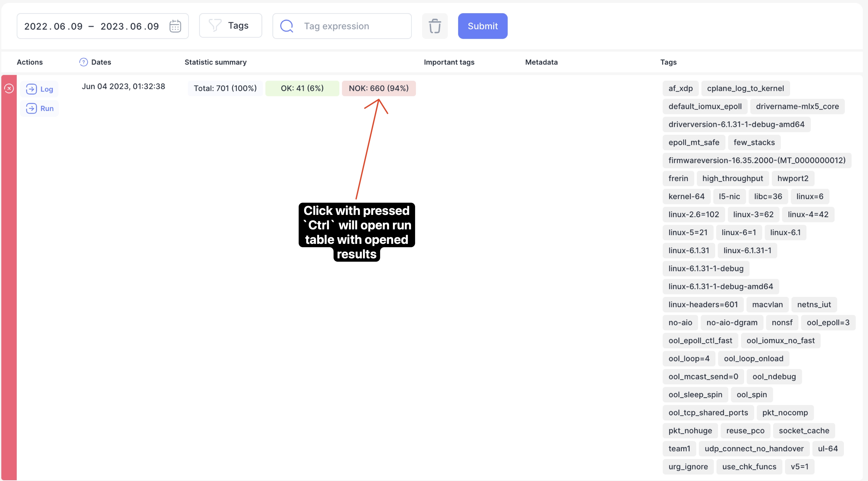Select the high_throughput tag chip
Viewport: 868px width, 481px height.
pos(732,178)
